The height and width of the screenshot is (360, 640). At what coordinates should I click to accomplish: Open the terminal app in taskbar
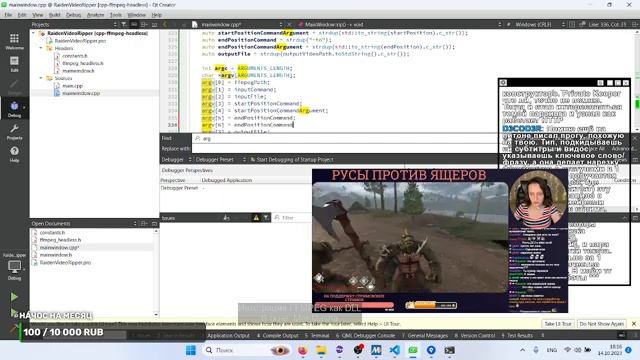449,350
